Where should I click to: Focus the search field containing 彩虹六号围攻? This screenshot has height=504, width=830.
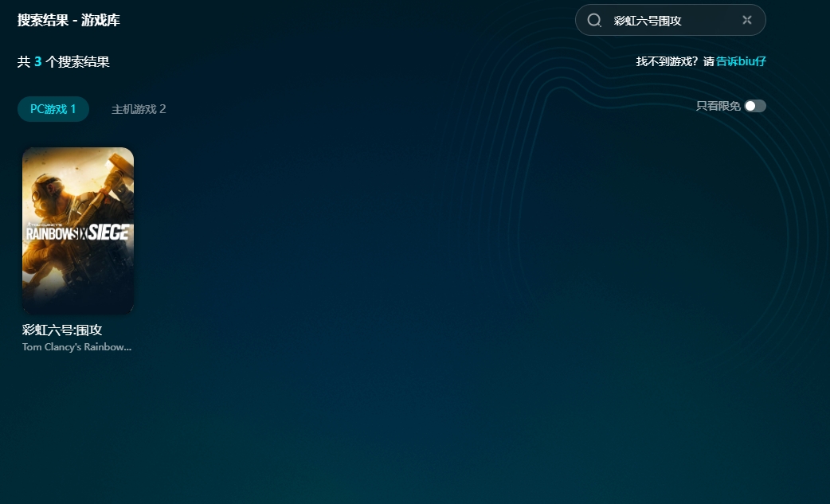click(670, 20)
